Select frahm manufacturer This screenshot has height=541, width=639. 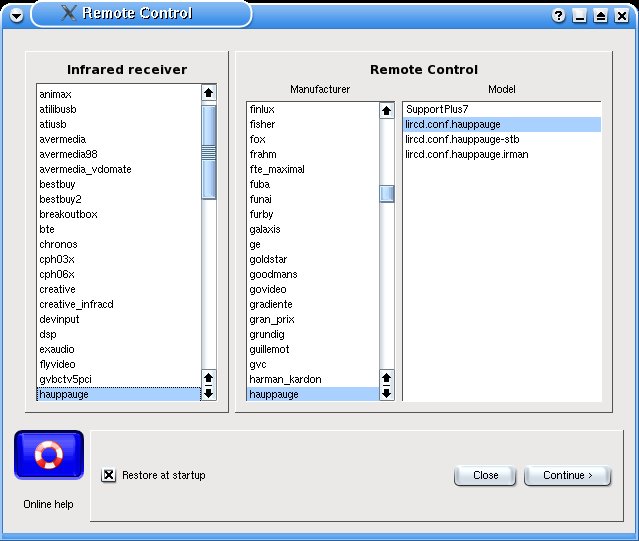pos(313,154)
